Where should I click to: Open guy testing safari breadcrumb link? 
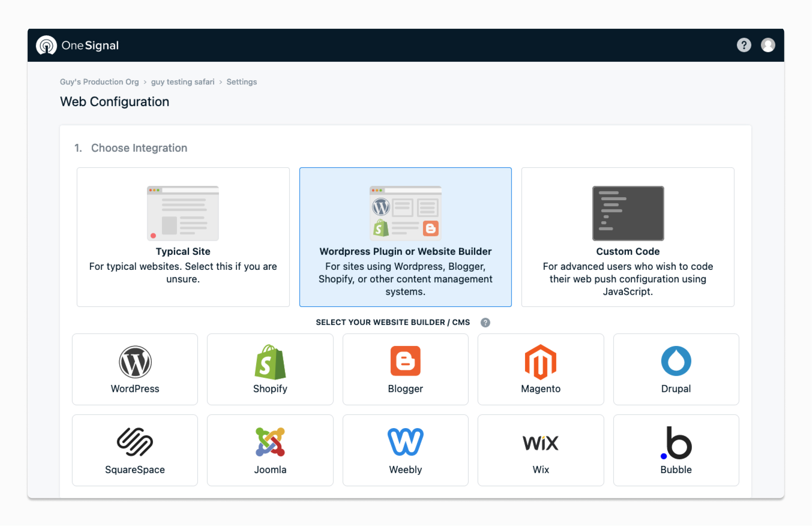(x=182, y=82)
